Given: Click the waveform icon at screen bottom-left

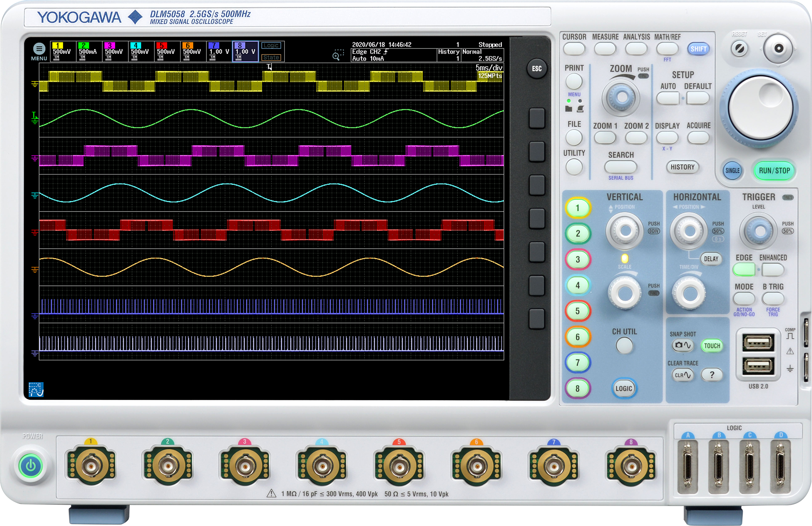Looking at the screenshot, I should (36, 389).
